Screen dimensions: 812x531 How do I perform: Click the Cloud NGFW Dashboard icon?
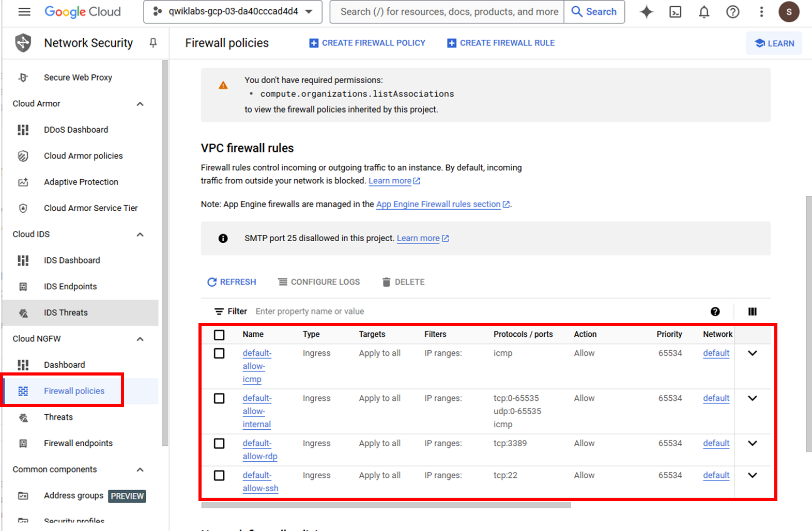pos(23,365)
